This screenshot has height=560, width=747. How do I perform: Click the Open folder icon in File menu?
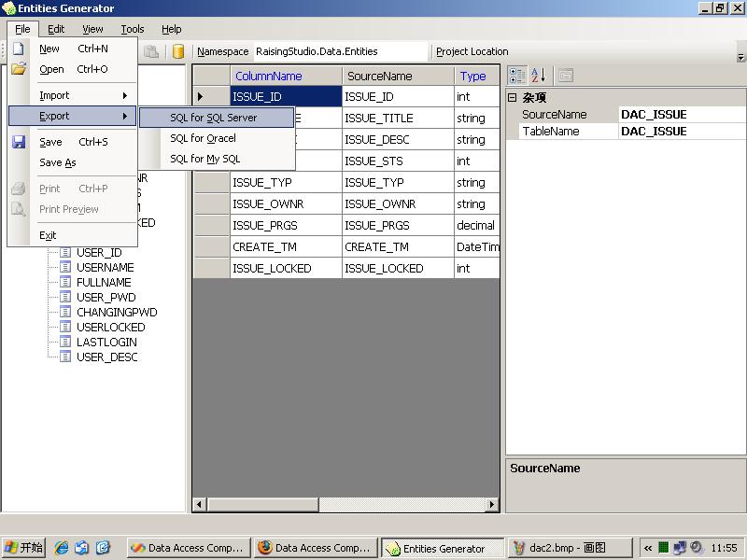click(19, 69)
